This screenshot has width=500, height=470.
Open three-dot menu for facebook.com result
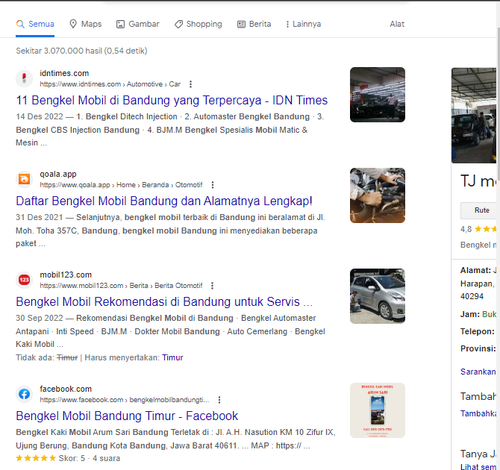coord(219,400)
